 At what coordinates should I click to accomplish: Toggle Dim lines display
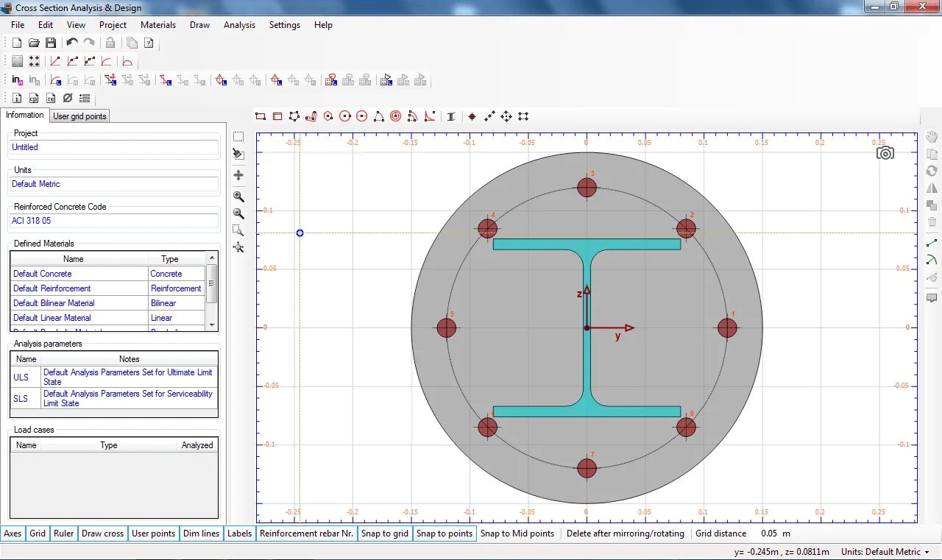tap(201, 534)
